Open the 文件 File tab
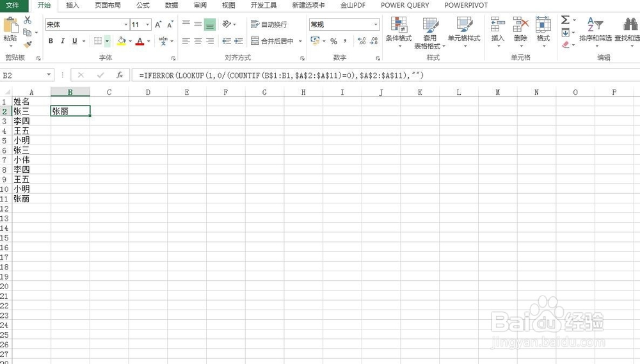The height and width of the screenshot is (364, 640). coord(12,5)
